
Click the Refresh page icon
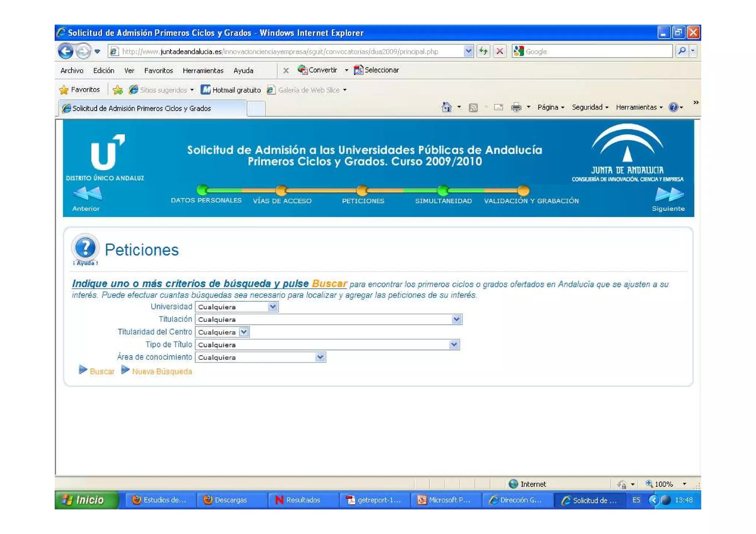tap(483, 51)
